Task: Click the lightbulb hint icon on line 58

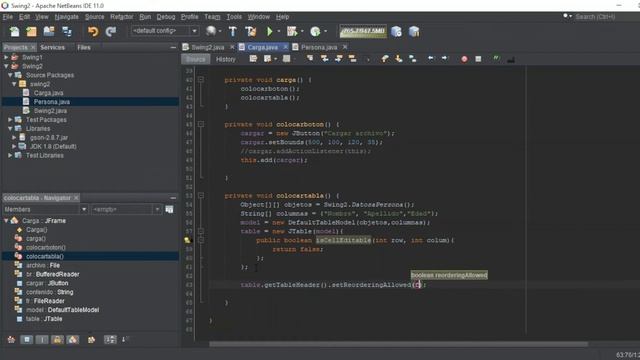Action: pos(187,240)
